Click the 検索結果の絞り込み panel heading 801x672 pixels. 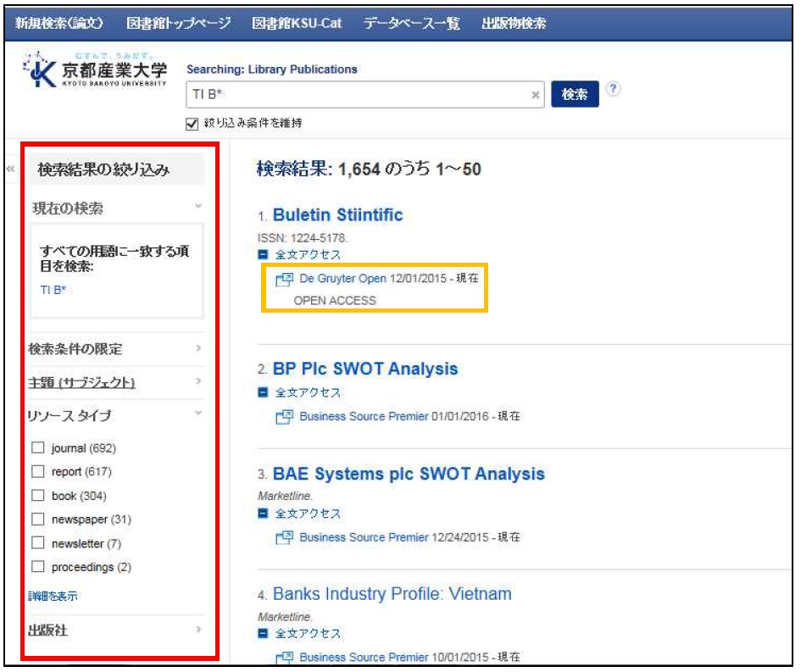click(103, 169)
